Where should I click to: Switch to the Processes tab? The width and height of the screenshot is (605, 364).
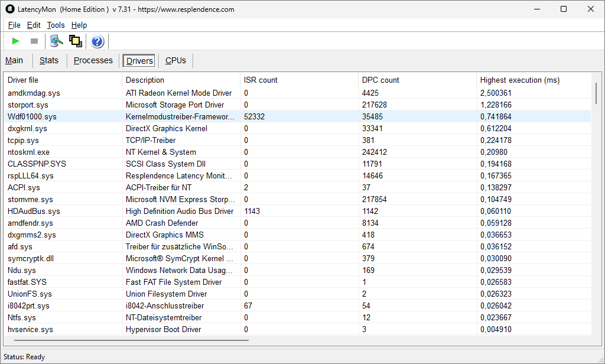[x=93, y=60]
